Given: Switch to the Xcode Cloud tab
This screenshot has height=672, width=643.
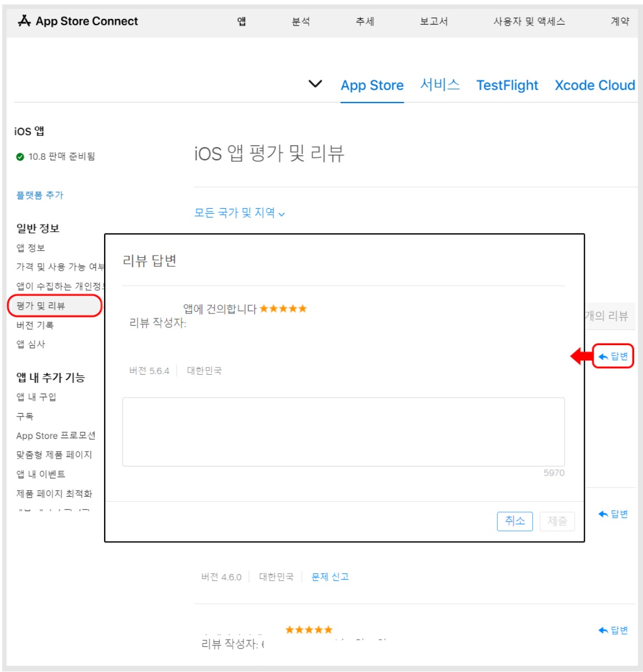Looking at the screenshot, I should tap(595, 85).
